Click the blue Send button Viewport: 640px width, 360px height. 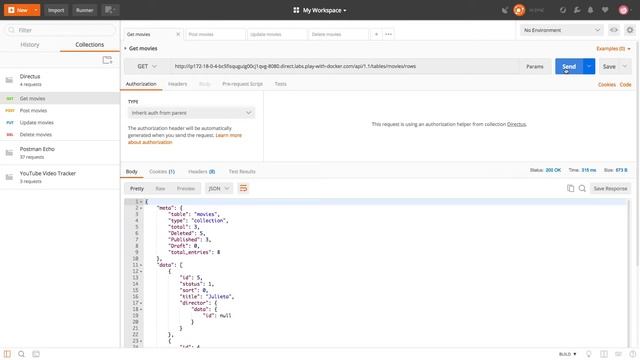pos(569,66)
